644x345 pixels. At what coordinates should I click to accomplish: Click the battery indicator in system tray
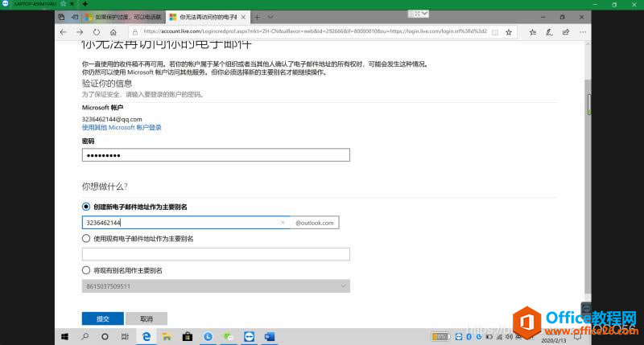440,337
